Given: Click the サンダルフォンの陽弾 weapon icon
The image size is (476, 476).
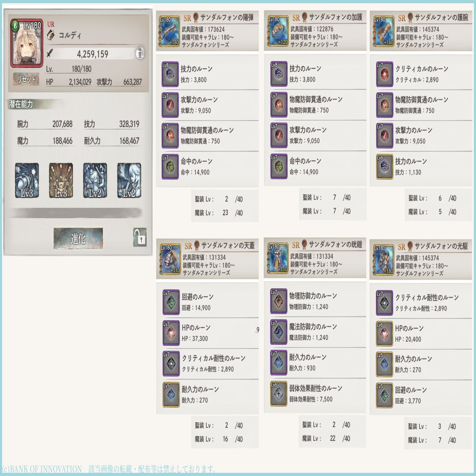Looking at the screenshot, I should click(x=169, y=31).
